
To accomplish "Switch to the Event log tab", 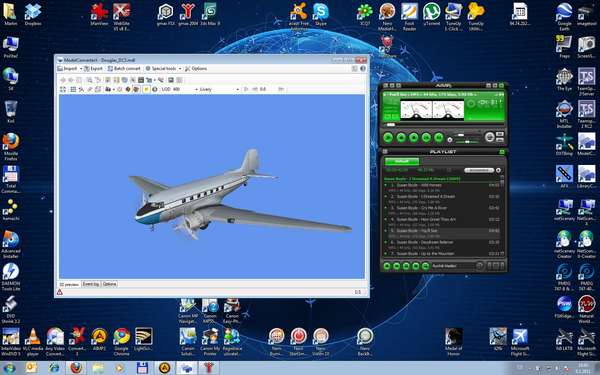I will click(x=91, y=284).
